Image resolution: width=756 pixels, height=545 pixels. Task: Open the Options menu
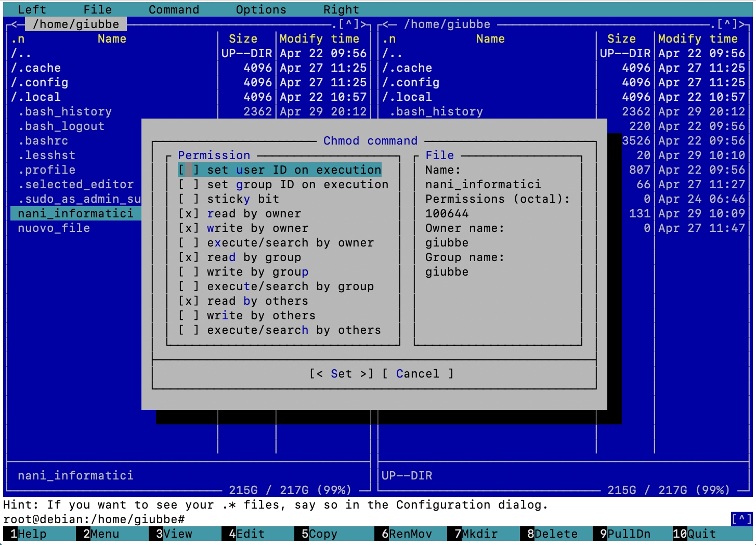[260, 9]
